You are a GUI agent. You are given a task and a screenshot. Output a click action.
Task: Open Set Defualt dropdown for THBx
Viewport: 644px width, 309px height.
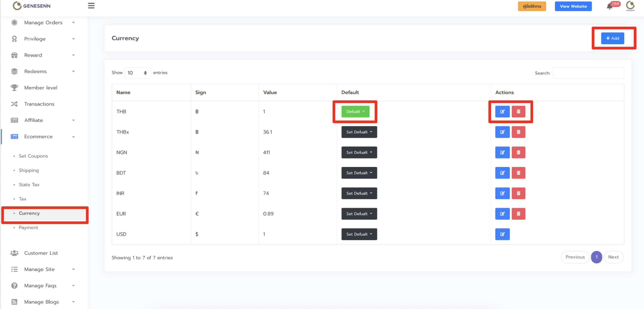click(x=359, y=132)
